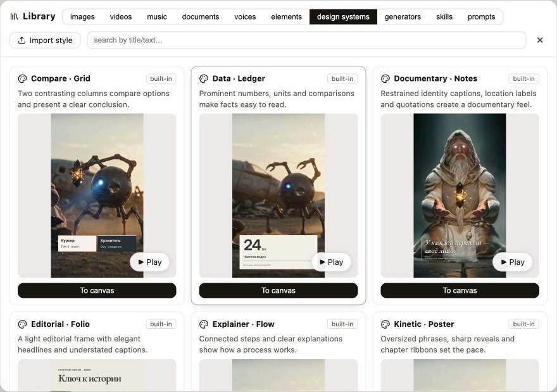Click the built-in badge on Data · Ledger

(342, 79)
